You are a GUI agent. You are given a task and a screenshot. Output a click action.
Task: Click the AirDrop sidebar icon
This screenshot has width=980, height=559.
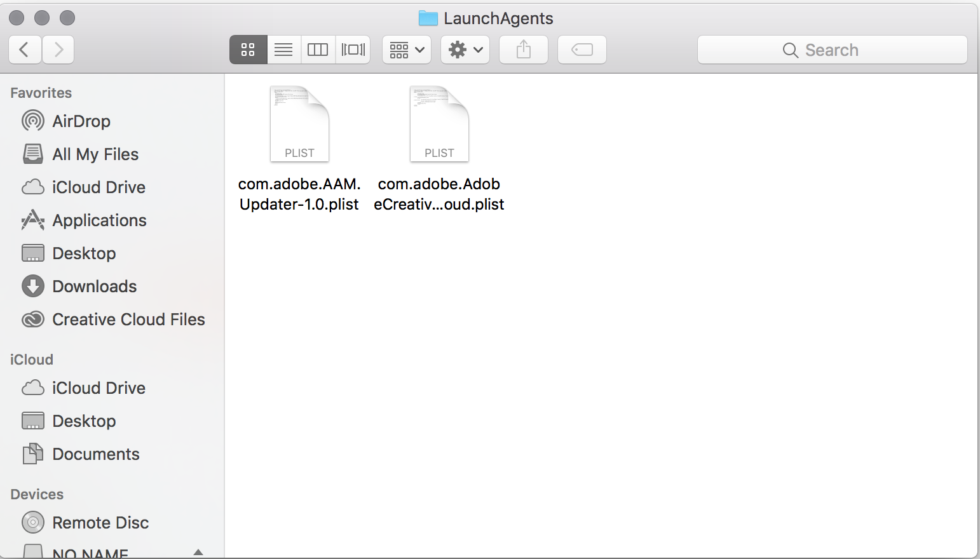click(33, 121)
